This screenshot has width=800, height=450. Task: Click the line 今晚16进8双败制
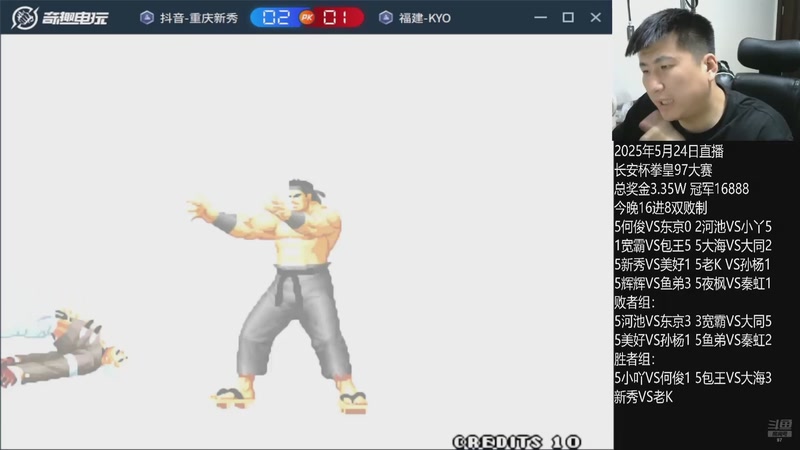[661, 208]
